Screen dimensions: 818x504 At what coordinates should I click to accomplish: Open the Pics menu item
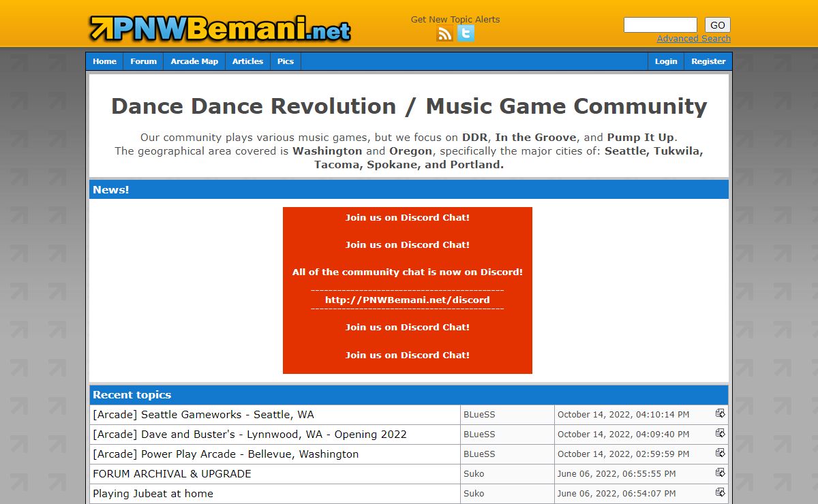(x=286, y=61)
